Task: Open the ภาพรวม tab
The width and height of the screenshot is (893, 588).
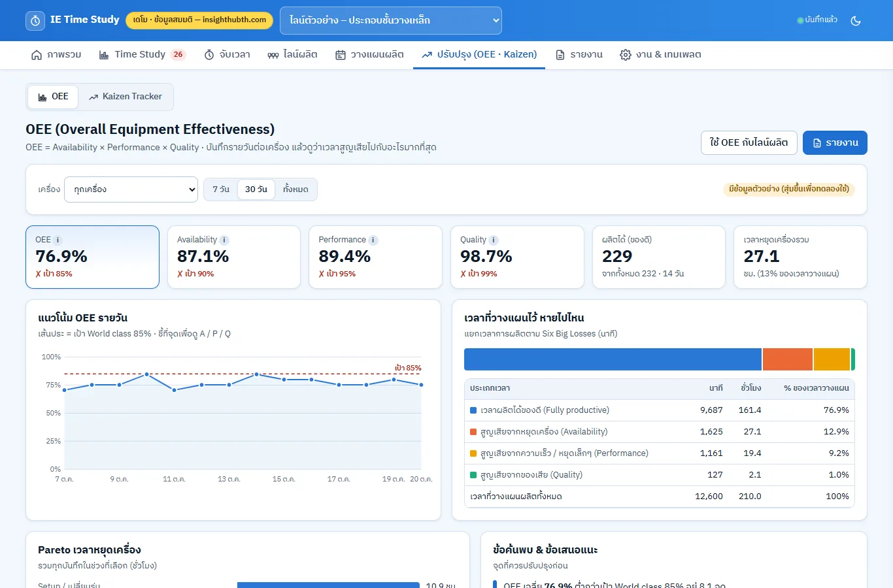Action: click(56, 55)
